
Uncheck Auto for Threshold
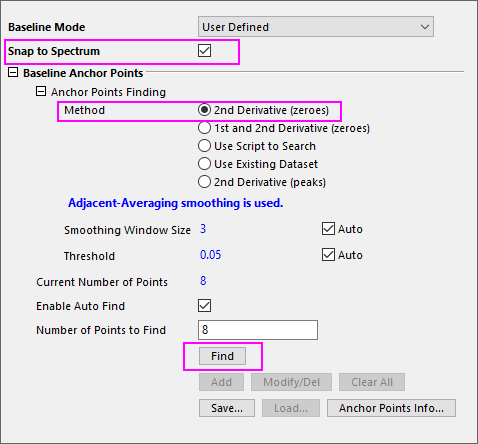tap(328, 255)
